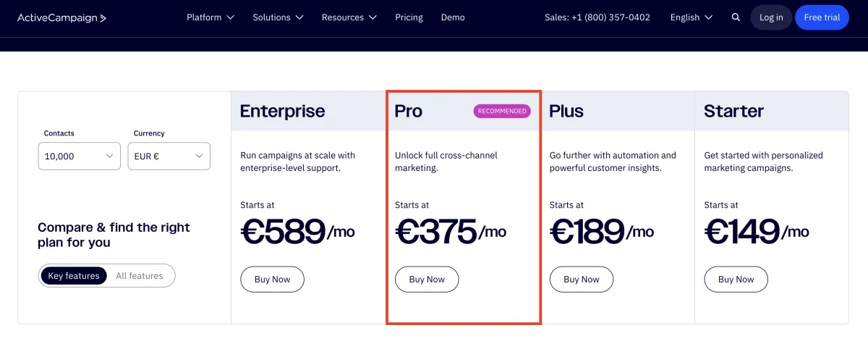Select the Key features toggle option
This screenshot has width=868, height=357.
point(73,276)
